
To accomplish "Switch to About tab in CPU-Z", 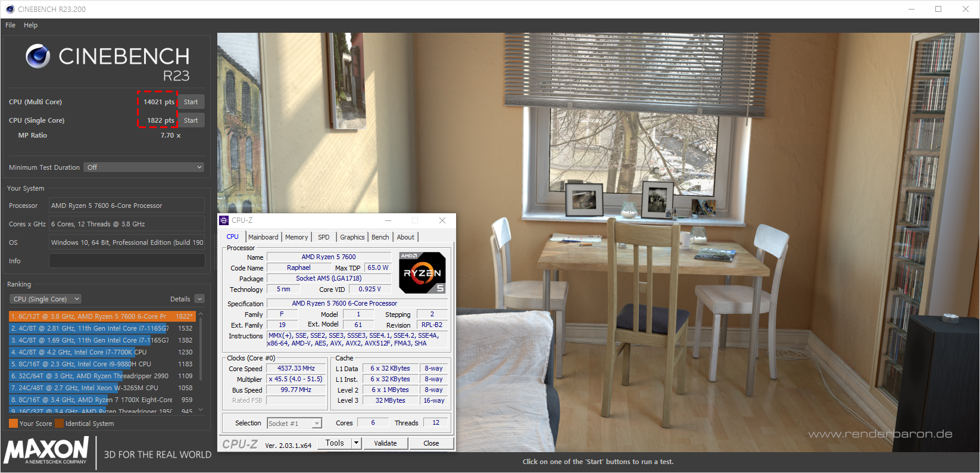I will [x=406, y=237].
